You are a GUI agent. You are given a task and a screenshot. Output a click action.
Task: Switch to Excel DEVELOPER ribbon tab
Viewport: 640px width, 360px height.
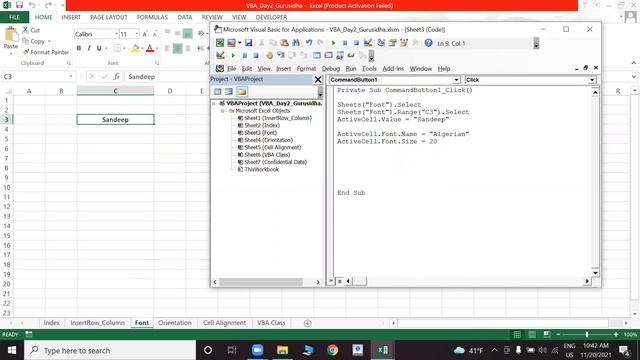271,17
